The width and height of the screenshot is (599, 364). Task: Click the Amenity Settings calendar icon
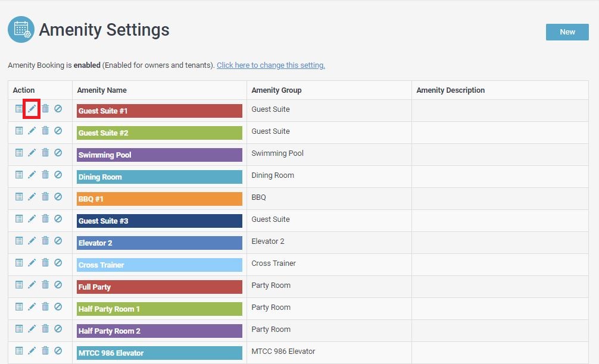click(21, 30)
